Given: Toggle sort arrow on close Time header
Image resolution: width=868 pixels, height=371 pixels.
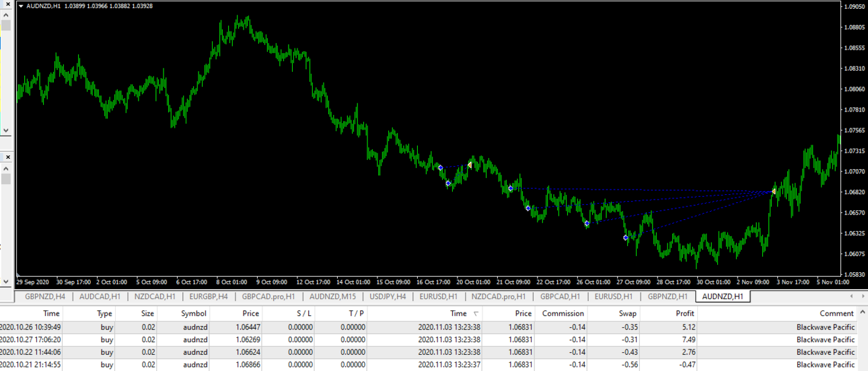Looking at the screenshot, I should click(x=476, y=313).
